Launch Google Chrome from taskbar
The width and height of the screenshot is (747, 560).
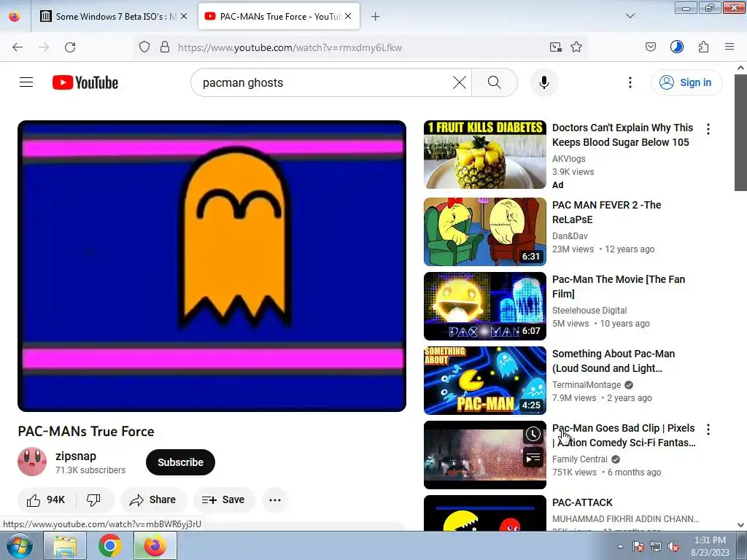click(109, 545)
